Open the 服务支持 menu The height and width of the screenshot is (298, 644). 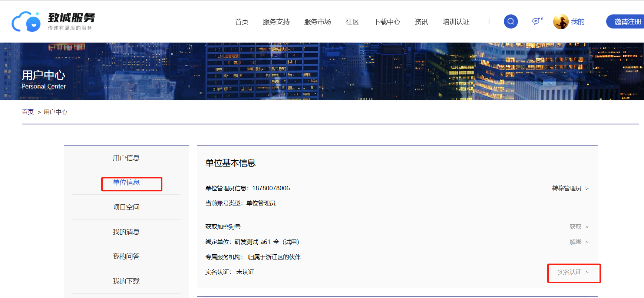coord(276,22)
